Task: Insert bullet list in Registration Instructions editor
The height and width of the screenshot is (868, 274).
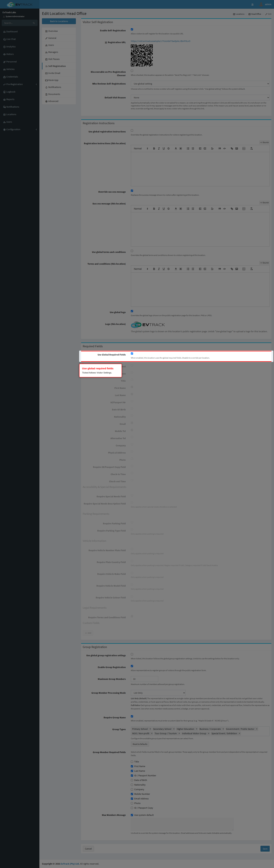Action: coord(193,149)
